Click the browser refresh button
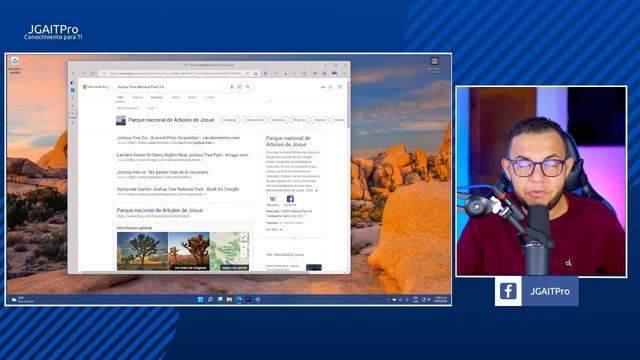640x360 pixels. pos(93,73)
